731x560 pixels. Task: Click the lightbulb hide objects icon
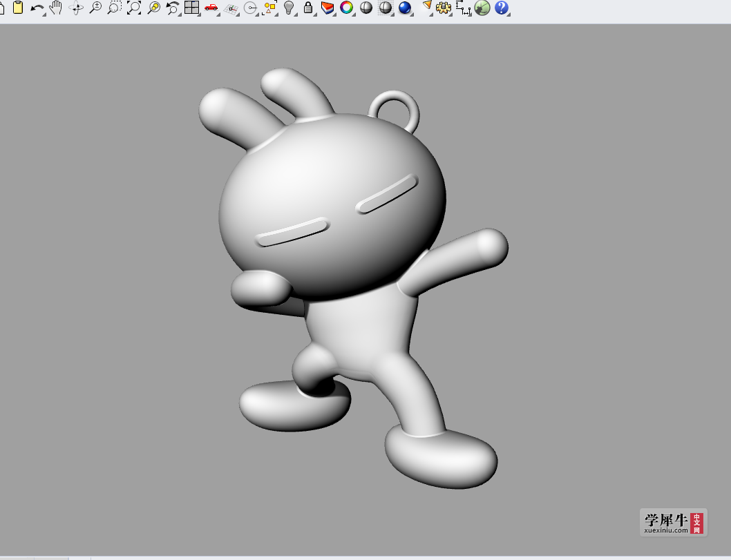coord(289,8)
